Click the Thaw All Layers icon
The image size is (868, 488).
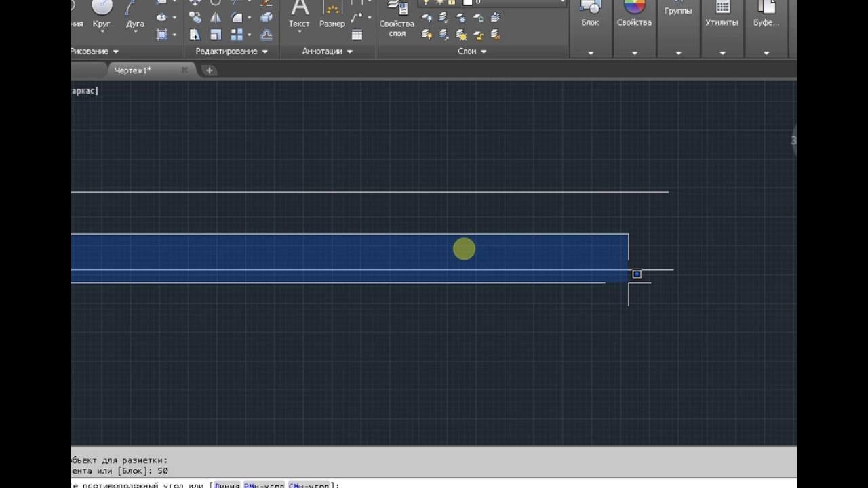click(x=461, y=34)
